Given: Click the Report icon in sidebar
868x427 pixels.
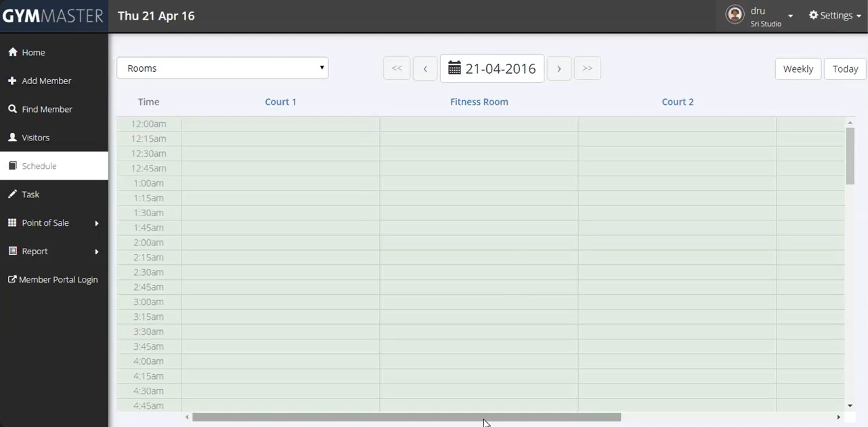Looking at the screenshot, I should tap(12, 251).
